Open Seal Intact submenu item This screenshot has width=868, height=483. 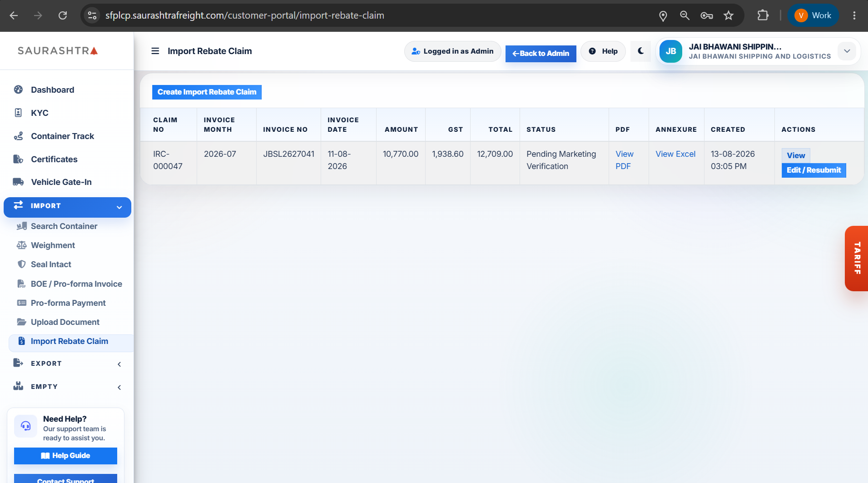tap(51, 264)
